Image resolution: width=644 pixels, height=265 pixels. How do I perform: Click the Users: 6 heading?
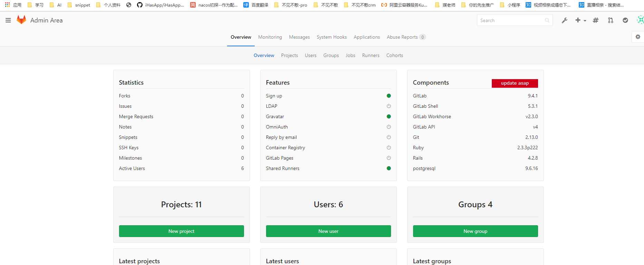tap(328, 205)
